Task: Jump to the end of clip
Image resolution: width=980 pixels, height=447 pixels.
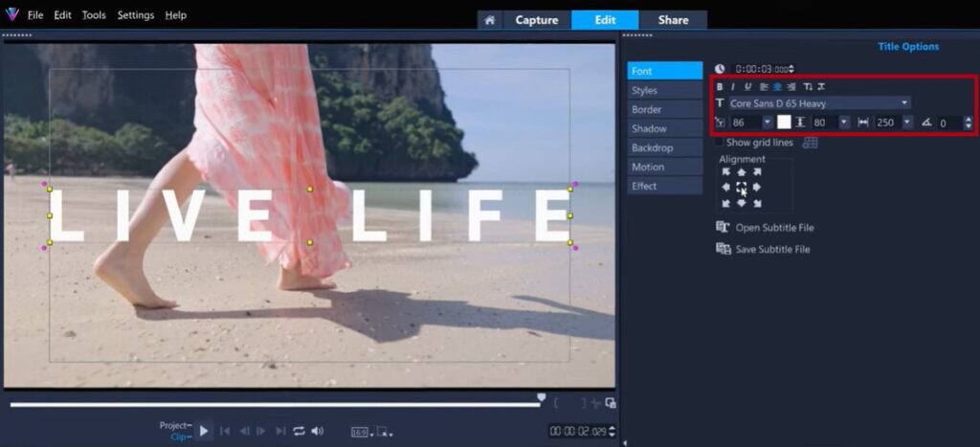Action: [280, 431]
